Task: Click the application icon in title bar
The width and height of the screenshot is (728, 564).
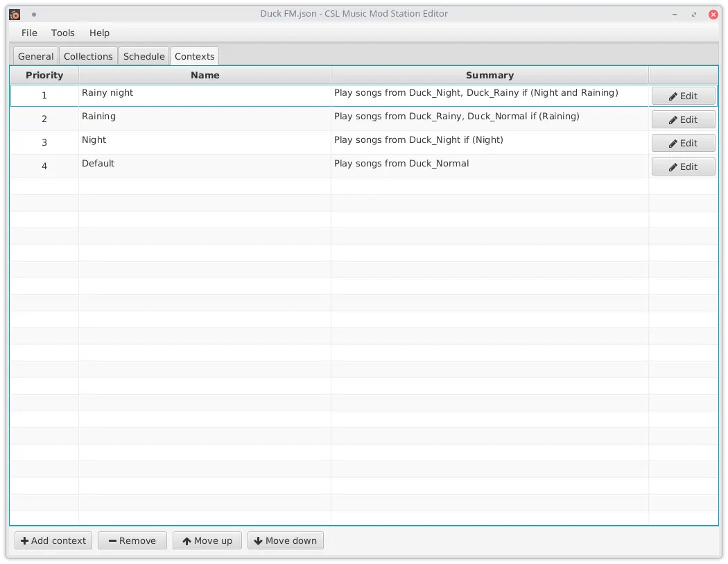Action: [15, 15]
